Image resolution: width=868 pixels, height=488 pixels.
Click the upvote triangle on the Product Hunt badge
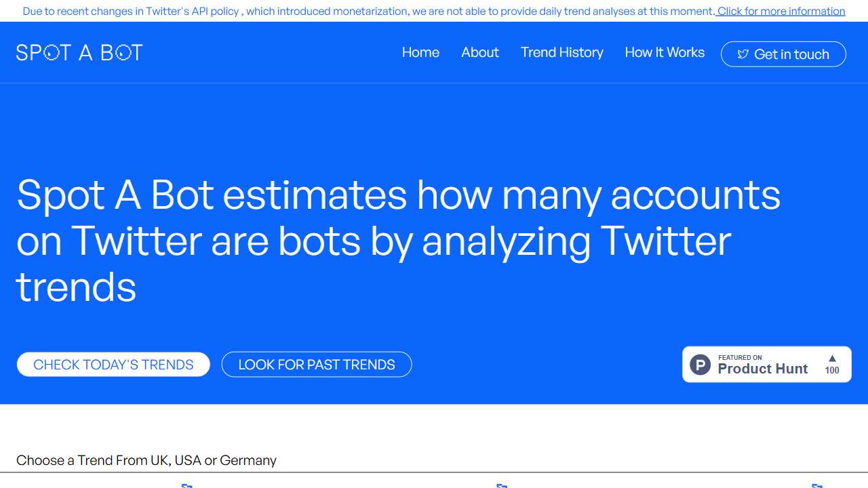click(x=831, y=358)
